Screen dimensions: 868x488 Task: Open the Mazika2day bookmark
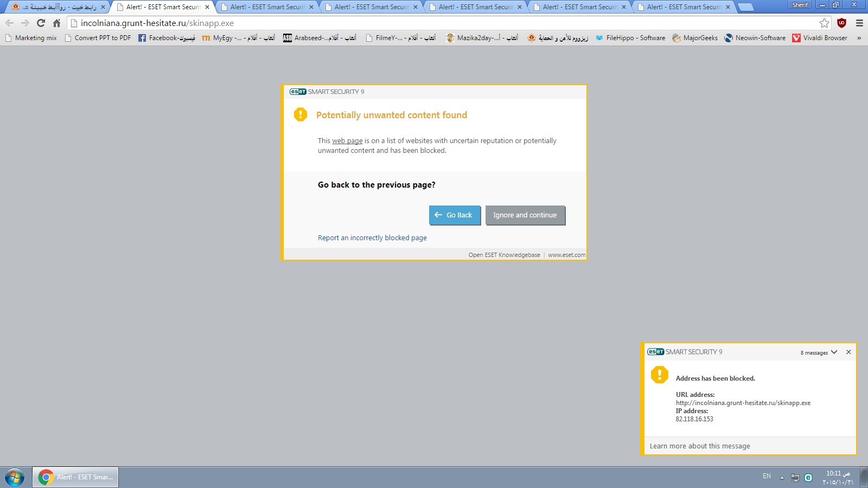482,38
